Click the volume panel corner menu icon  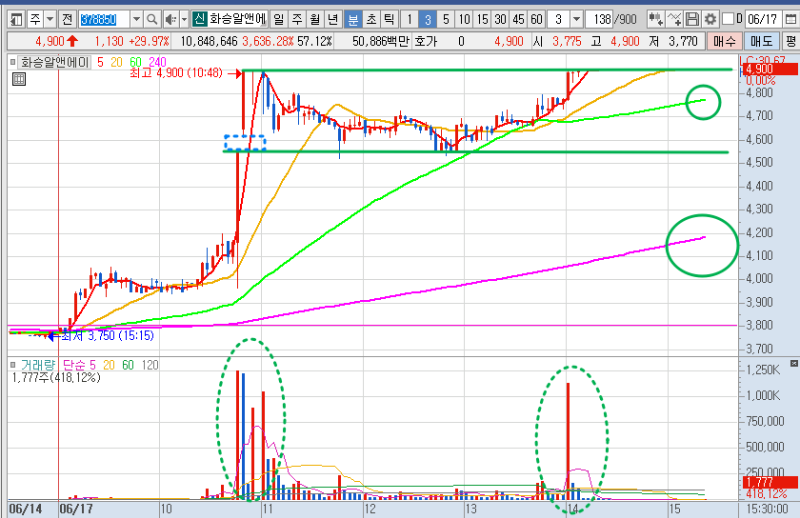point(793,363)
